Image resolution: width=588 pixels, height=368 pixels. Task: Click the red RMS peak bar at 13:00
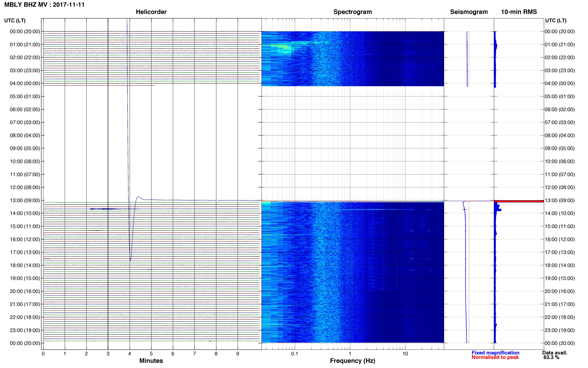[x=519, y=201]
